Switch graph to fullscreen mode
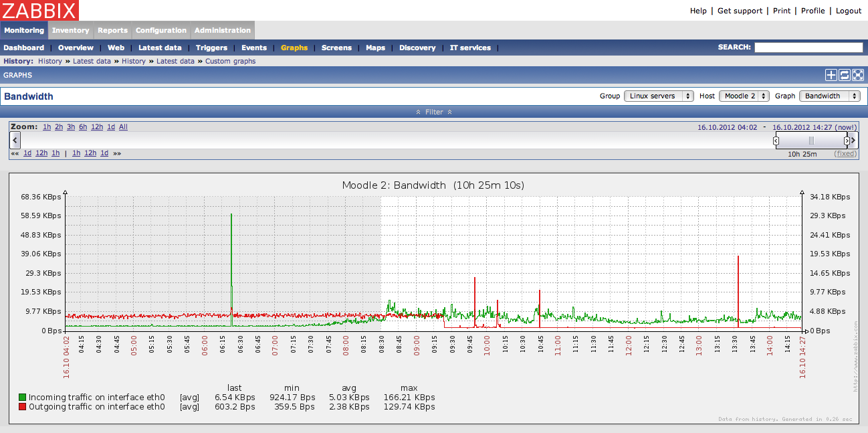The width and height of the screenshot is (868, 433). pos(858,75)
